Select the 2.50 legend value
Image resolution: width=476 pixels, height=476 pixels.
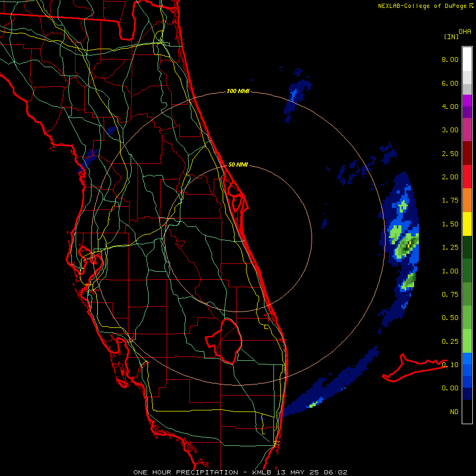coord(450,153)
